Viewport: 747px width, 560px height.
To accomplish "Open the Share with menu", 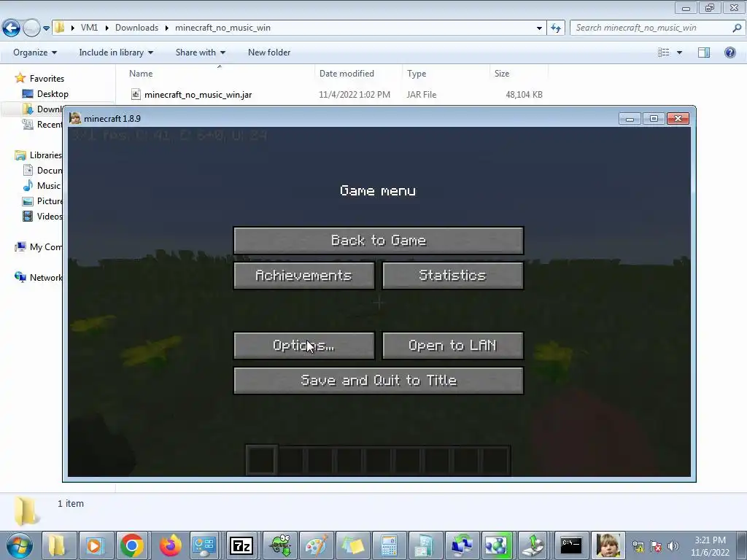I will pos(200,52).
